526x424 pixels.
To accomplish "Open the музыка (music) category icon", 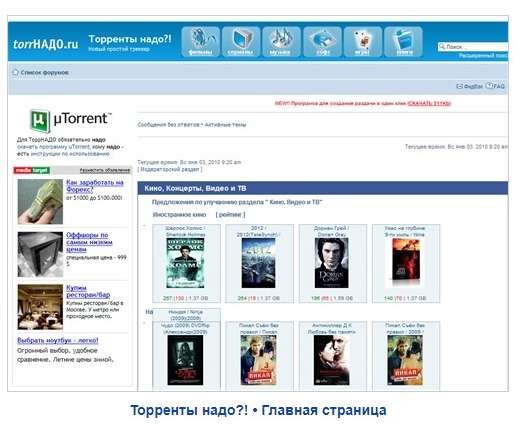I will click(281, 42).
